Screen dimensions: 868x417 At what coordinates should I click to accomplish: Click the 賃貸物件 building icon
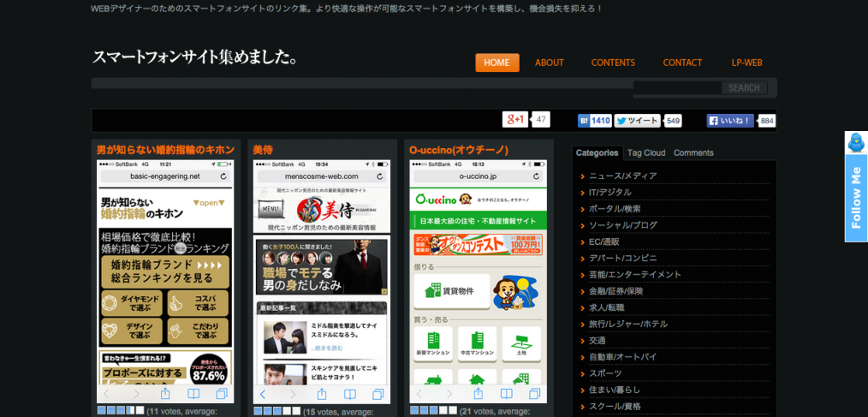(x=431, y=291)
